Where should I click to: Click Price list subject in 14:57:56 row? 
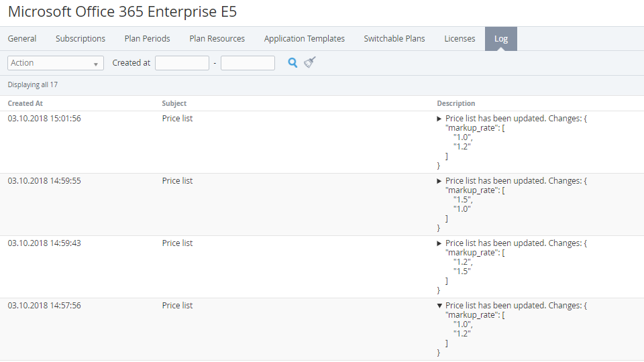point(177,306)
